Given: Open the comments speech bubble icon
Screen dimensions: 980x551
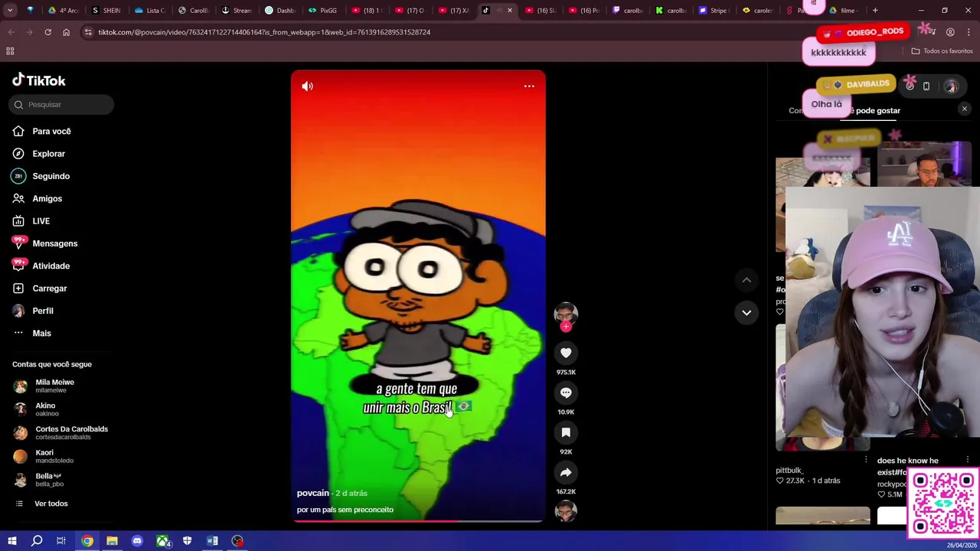Looking at the screenshot, I should tap(566, 393).
